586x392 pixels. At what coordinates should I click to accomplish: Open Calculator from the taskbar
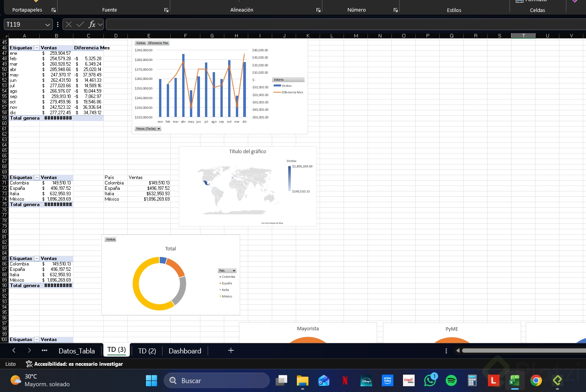(472, 380)
